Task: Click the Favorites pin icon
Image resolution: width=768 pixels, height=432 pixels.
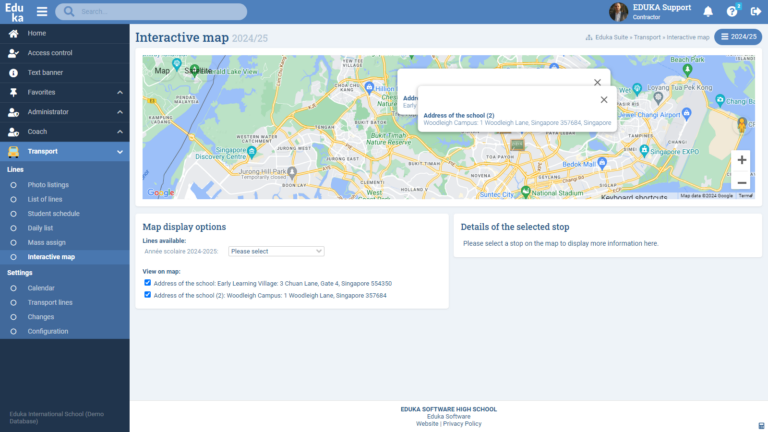Action: (x=13, y=92)
